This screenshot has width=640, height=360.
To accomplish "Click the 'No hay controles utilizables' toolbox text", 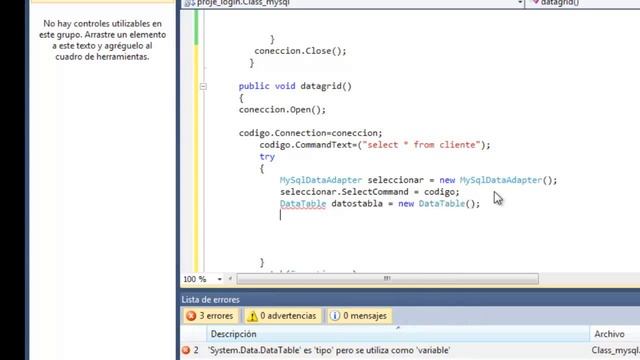I will click(102, 40).
